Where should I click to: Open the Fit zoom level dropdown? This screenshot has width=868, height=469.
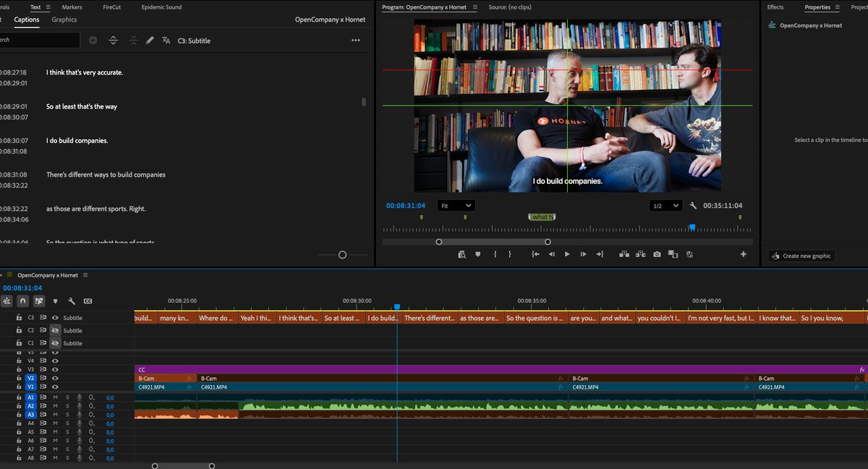[x=456, y=206]
